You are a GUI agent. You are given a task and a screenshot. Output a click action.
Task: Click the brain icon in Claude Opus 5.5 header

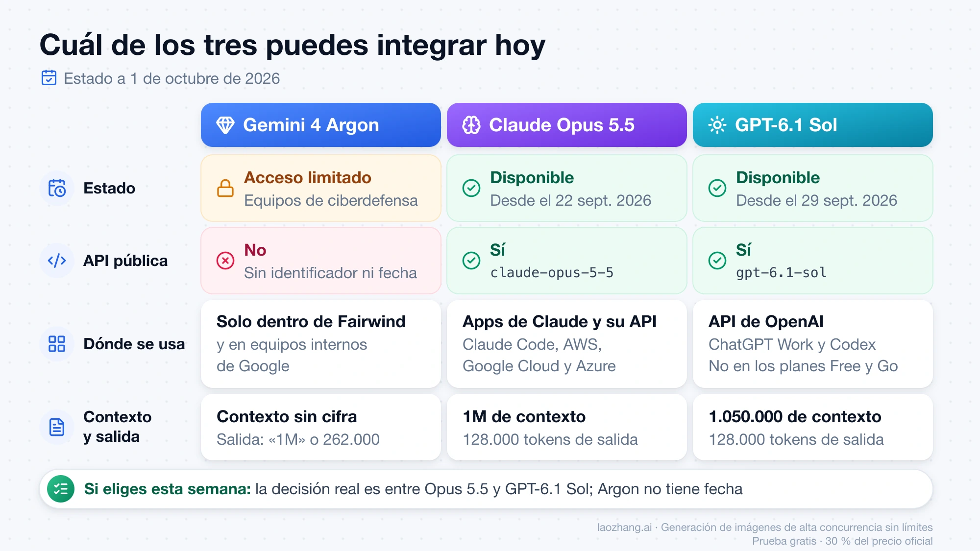[471, 125]
